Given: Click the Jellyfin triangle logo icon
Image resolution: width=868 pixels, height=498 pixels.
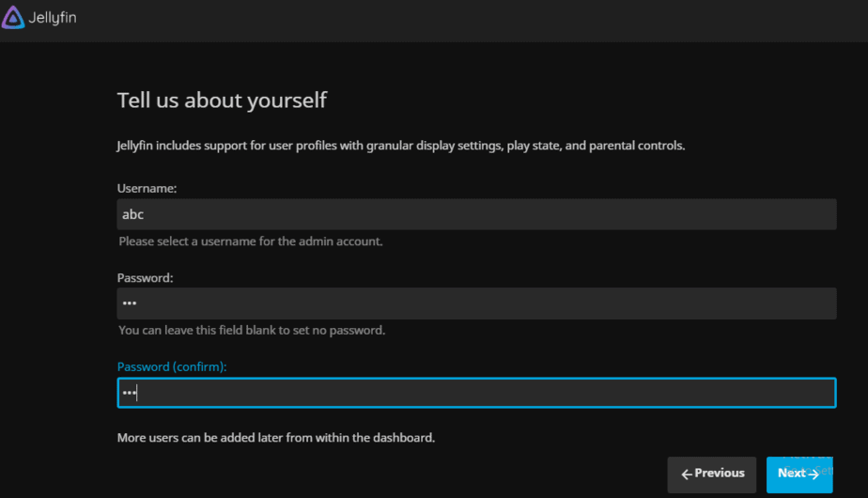Looking at the screenshot, I should coord(13,17).
